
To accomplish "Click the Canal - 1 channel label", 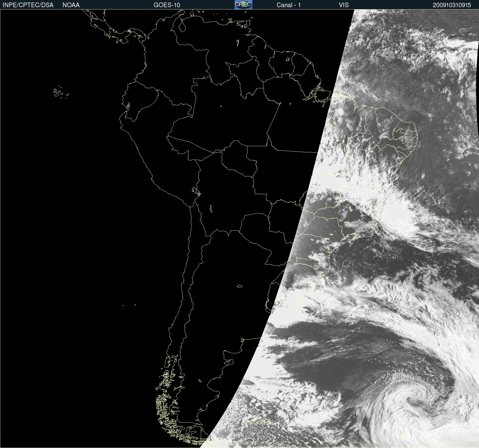I will pyautogui.click(x=289, y=5).
